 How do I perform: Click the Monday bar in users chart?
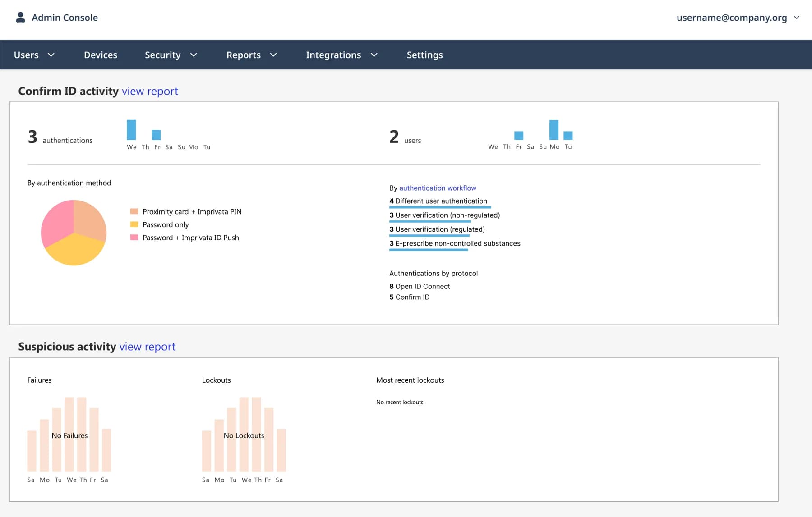[554, 130]
